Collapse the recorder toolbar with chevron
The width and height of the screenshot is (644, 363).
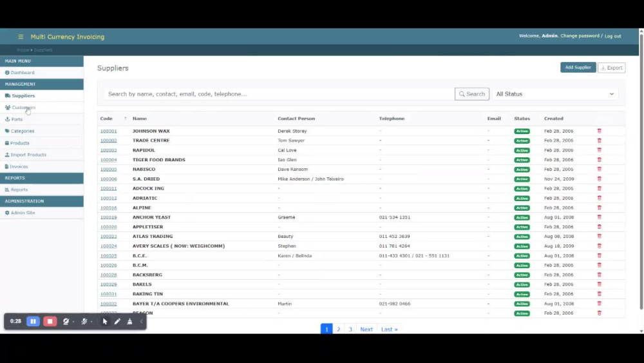141,322
